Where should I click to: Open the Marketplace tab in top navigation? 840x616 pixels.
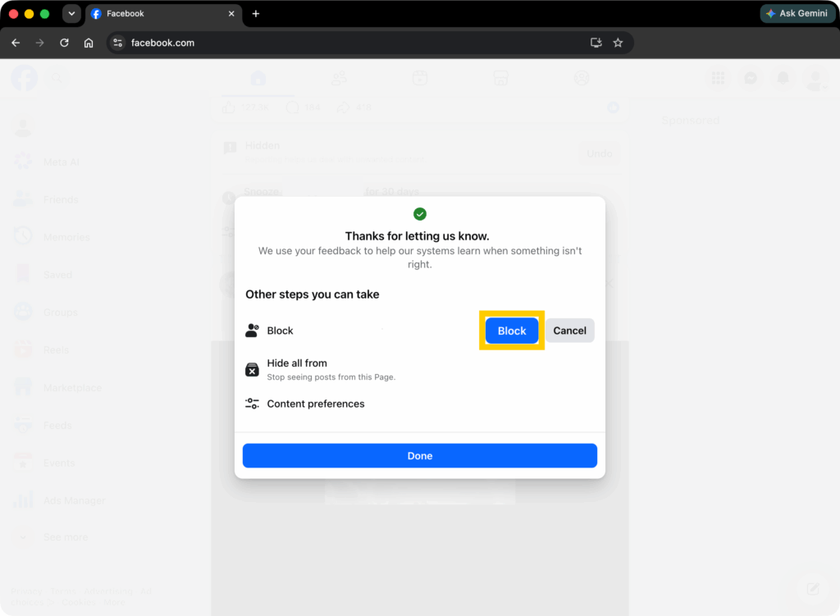pyautogui.click(x=500, y=78)
